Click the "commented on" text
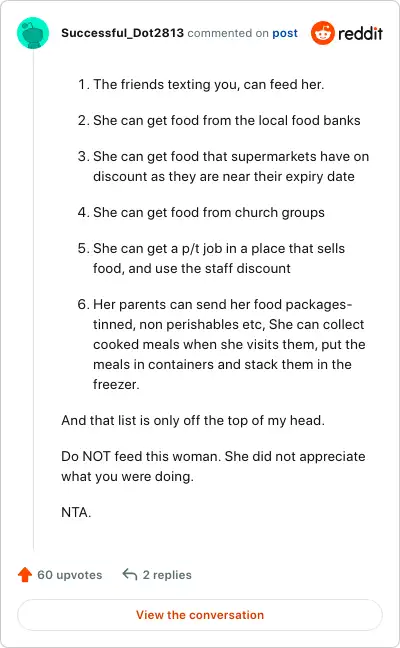Screen dimensions: 400x648 click(x=228, y=33)
